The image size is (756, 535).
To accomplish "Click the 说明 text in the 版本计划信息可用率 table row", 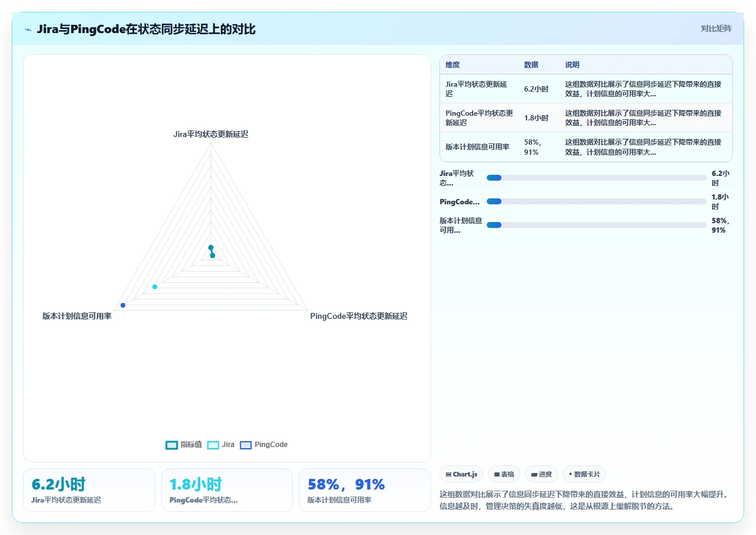I will pos(643,147).
